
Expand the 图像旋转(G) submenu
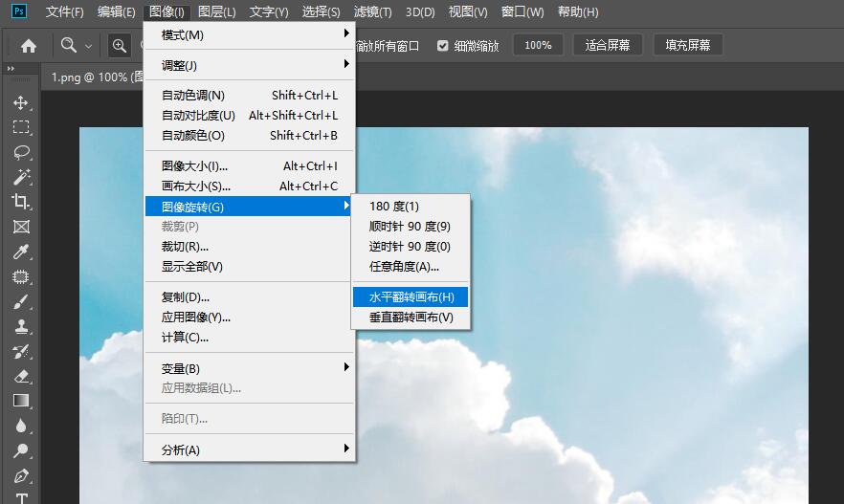250,207
